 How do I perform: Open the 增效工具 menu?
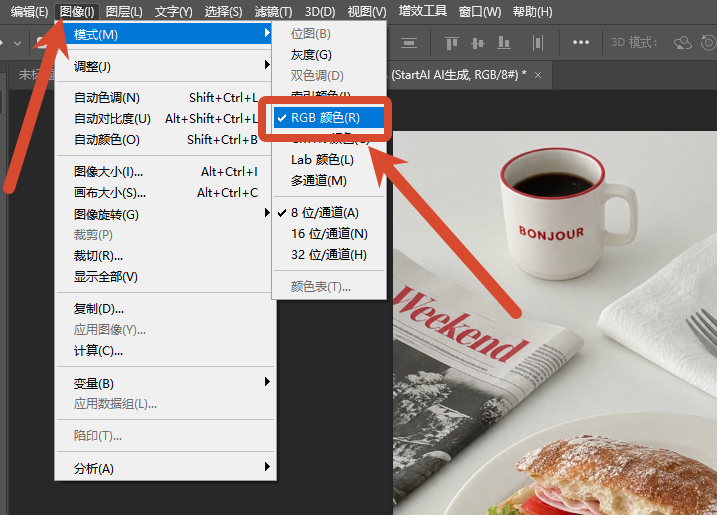423,11
